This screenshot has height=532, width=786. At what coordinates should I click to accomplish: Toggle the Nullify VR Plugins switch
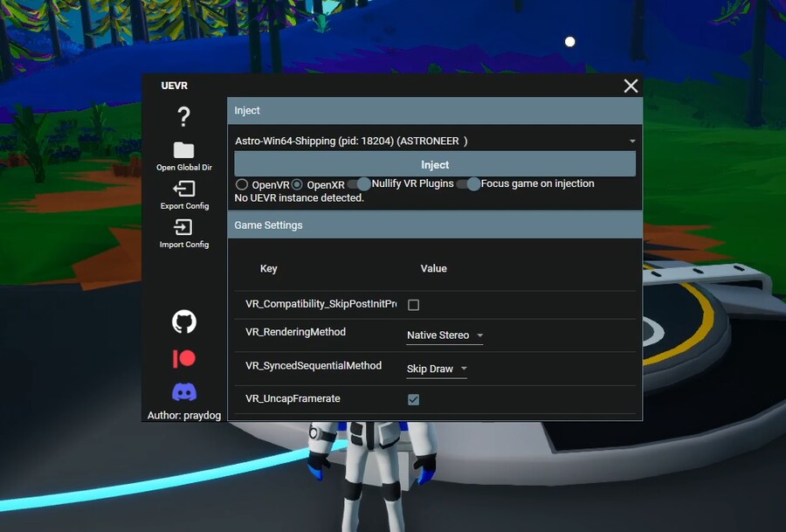tap(359, 184)
